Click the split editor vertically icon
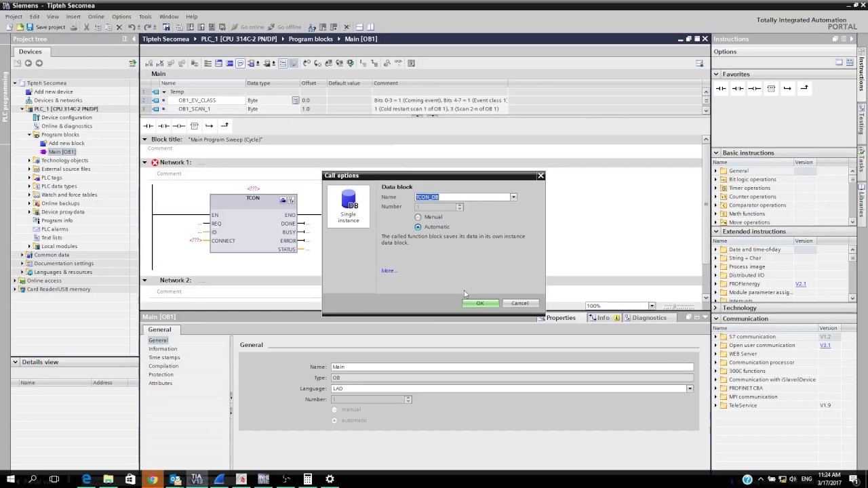 [x=370, y=27]
